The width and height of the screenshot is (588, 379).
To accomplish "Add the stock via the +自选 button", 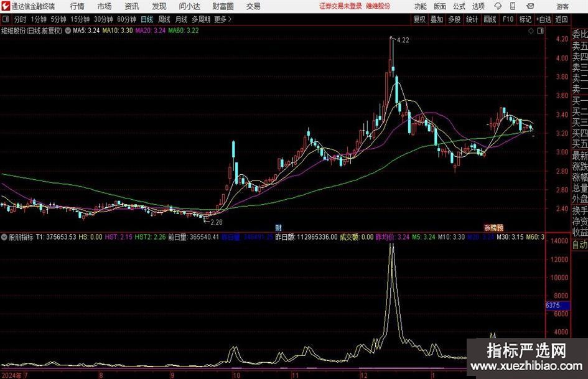I will coord(544,19).
